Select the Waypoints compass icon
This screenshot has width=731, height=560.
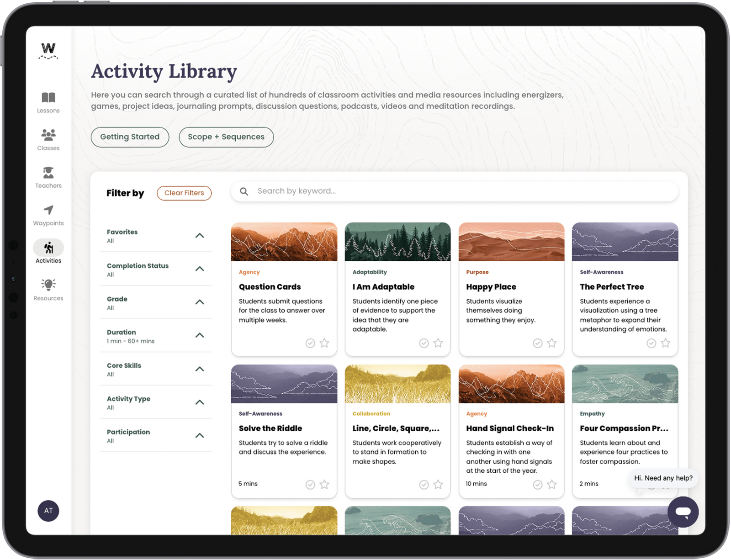click(48, 210)
